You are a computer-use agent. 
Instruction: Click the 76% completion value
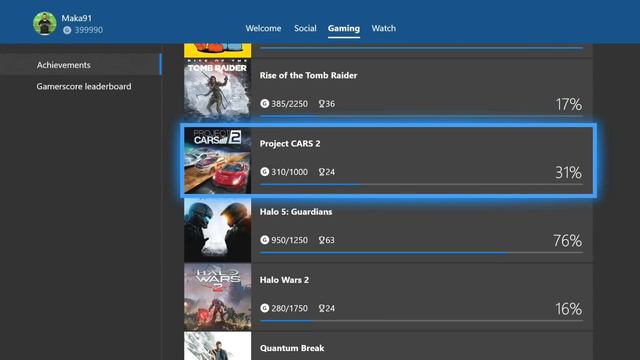(568, 241)
